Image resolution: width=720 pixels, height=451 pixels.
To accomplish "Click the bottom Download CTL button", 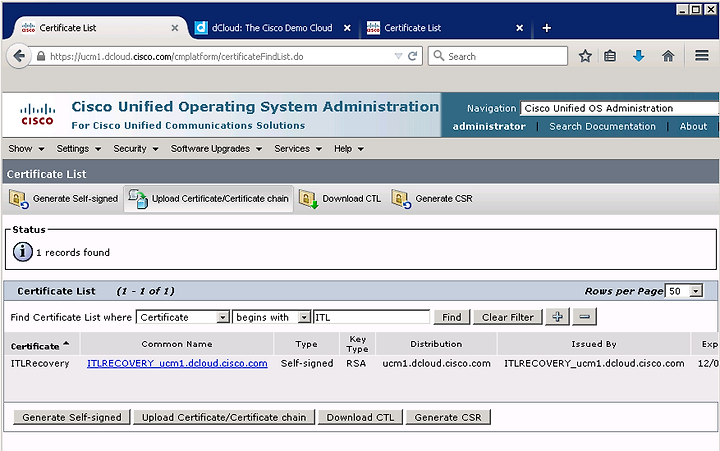I will pos(360,417).
